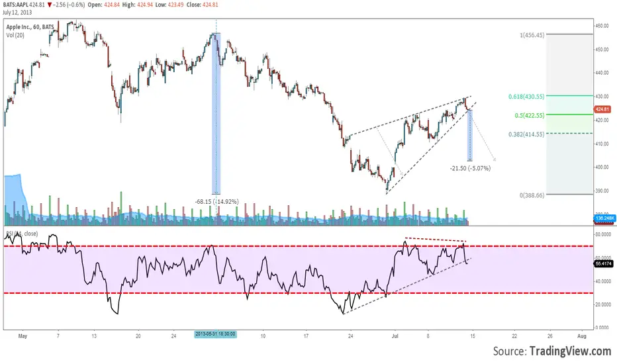
Task: Click the Source: TradingView.com credit
Action: pos(552,351)
